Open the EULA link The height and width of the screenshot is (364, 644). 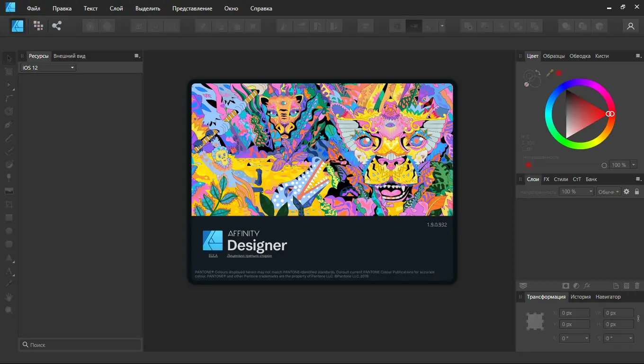click(x=213, y=255)
